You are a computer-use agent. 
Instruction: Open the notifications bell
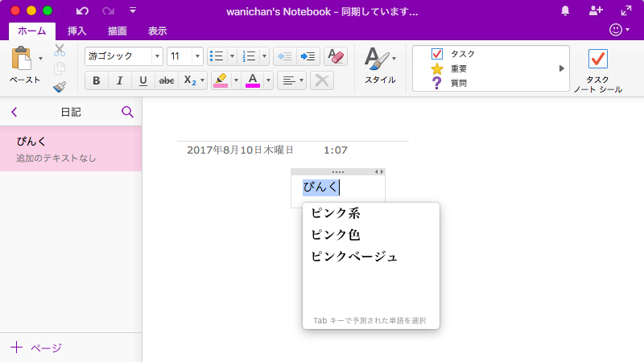565,11
